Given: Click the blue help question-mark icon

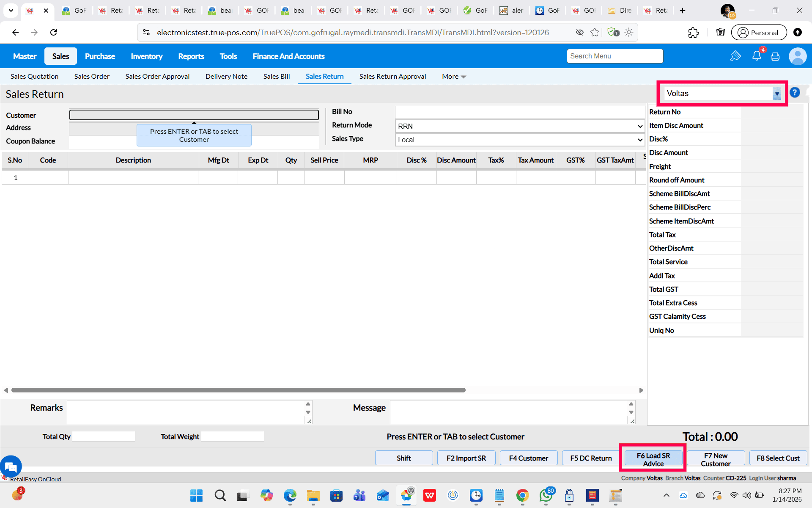Looking at the screenshot, I should tap(795, 92).
